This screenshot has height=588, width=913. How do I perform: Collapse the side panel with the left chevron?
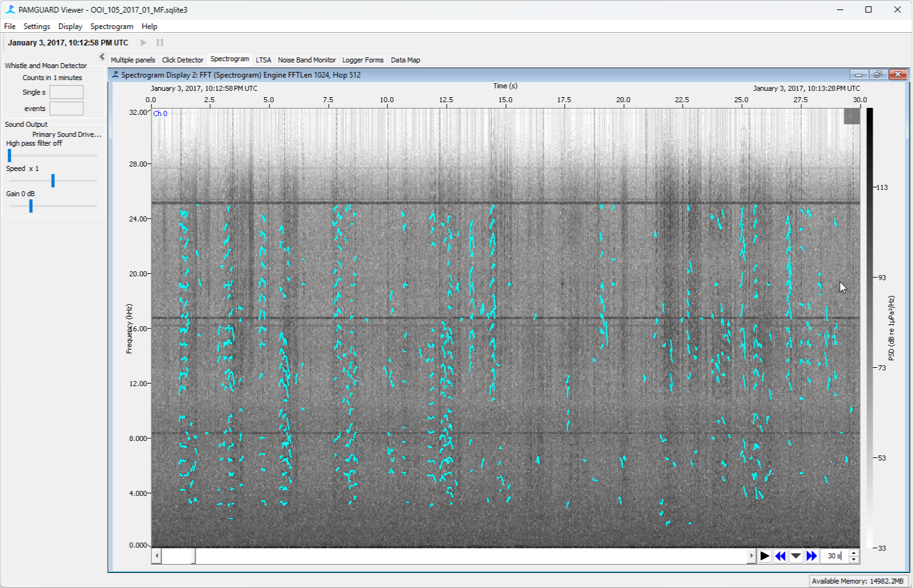[102, 57]
